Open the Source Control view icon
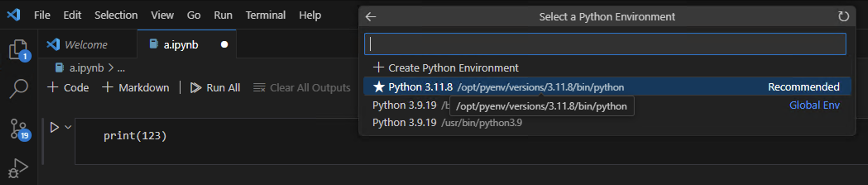Image resolution: width=868 pixels, height=185 pixels. tap(18, 129)
